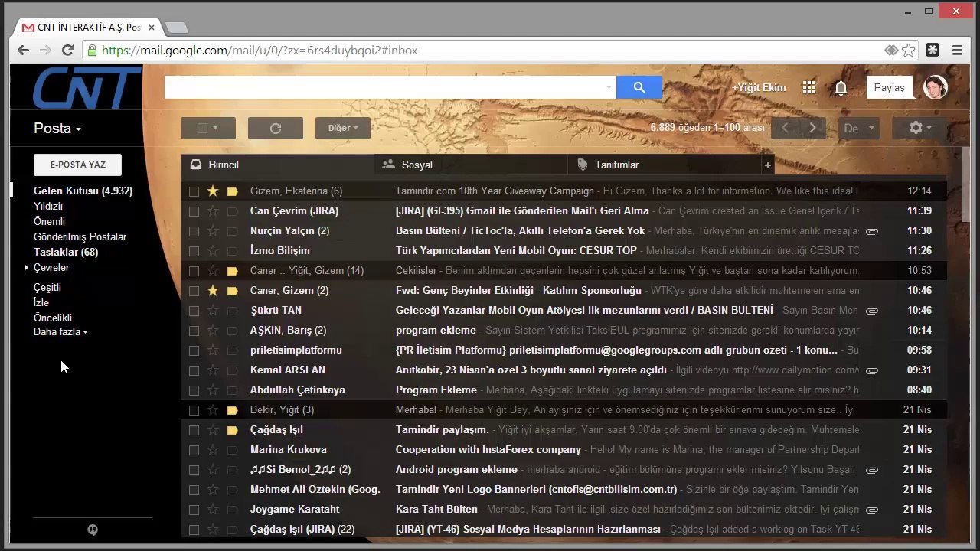Go to the older messages page

tap(812, 128)
